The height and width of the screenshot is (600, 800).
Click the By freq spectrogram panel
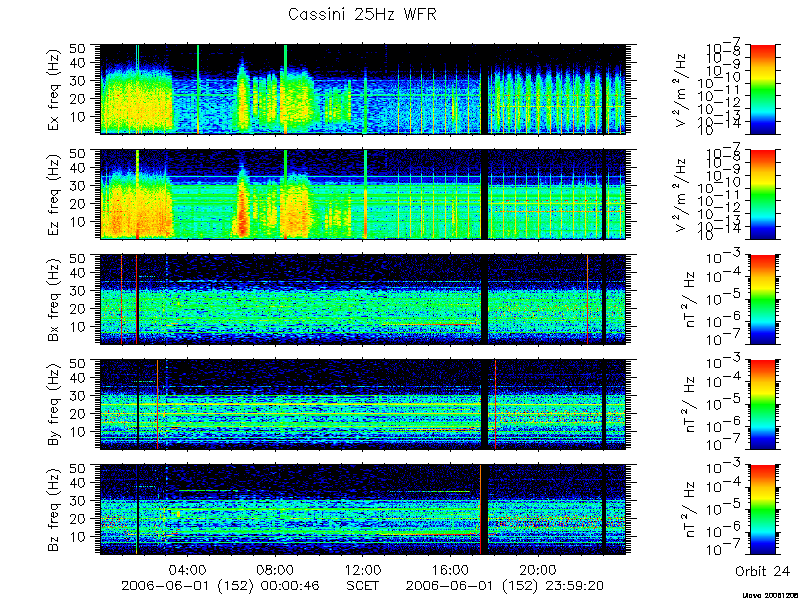[x=362, y=405]
